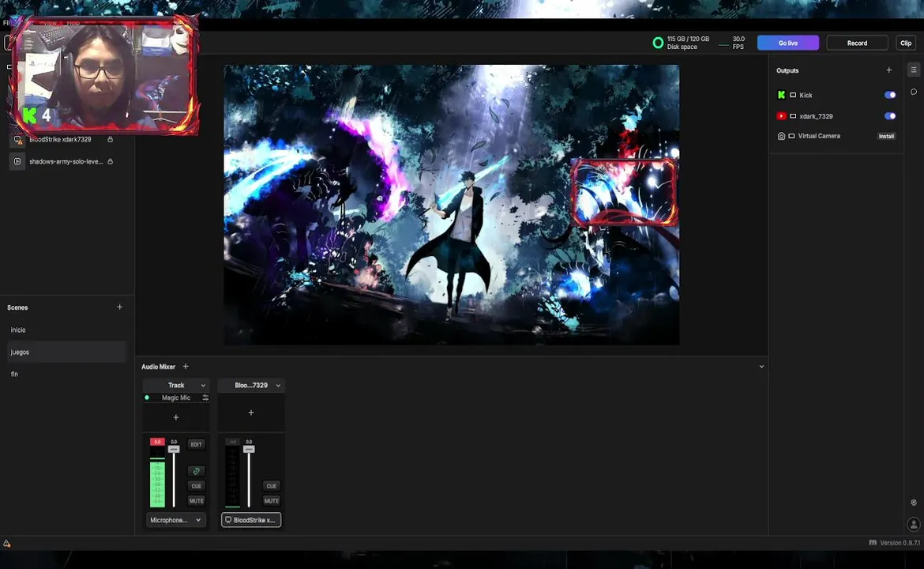Mute the Track microphone channel

click(x=196, y=500)
